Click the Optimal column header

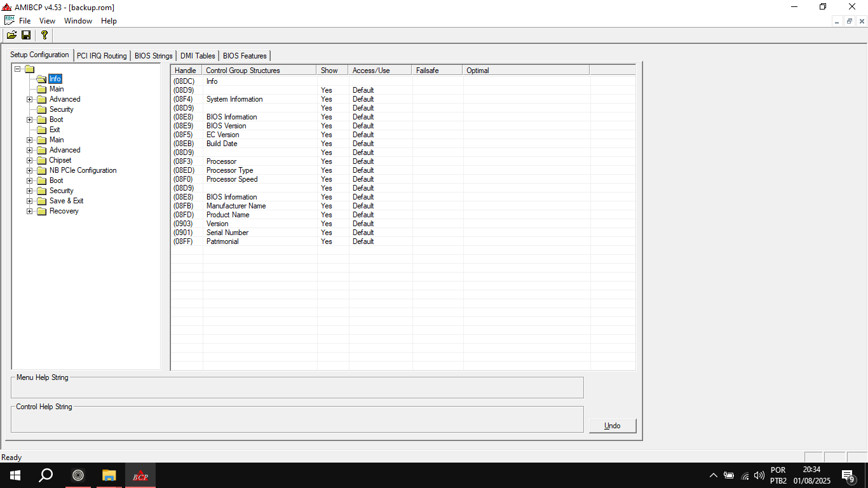click(526, 71)
